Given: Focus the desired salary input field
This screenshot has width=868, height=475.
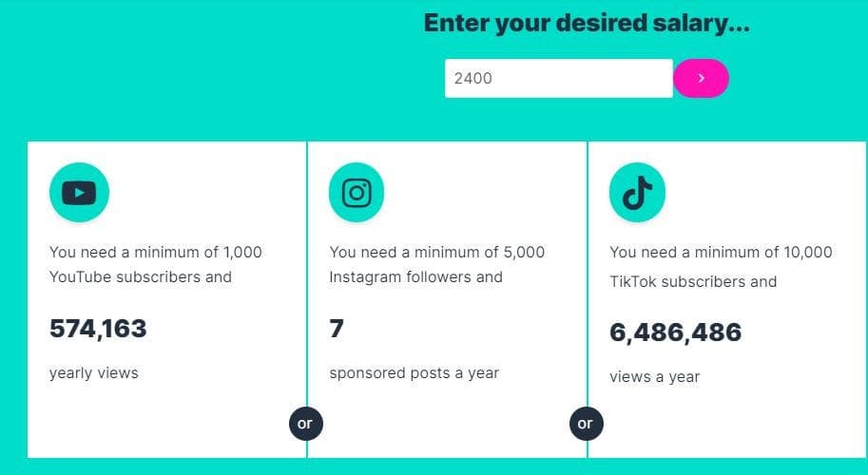Looking at the screenshot, I should click(x=559, y=79).
